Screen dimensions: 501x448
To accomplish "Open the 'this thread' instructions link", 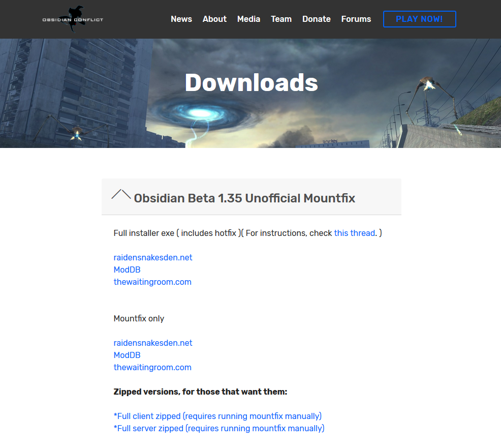I will [354, 233].
